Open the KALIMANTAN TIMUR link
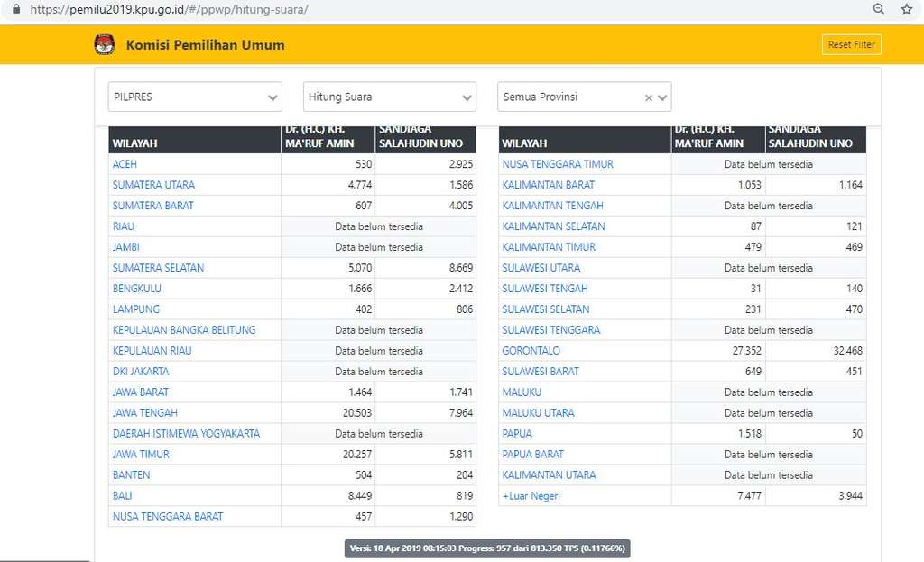The width and height of the screenshot is (924, 562). 549,247
